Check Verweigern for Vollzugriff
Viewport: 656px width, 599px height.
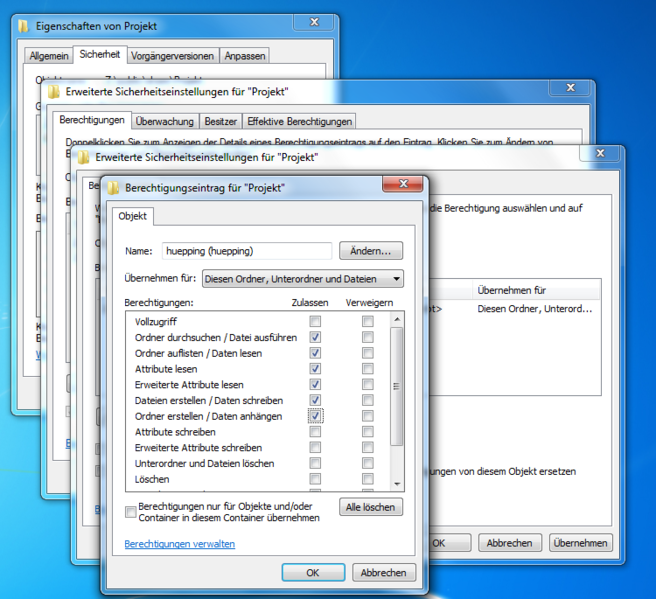pyautogui.click(x=368, y=321)
